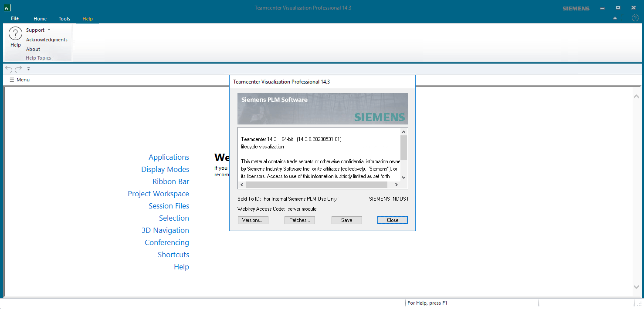Open the quick access toolbar customize dropdown
The height and width of the screenshot is (309, 644).
coord(28,69)
